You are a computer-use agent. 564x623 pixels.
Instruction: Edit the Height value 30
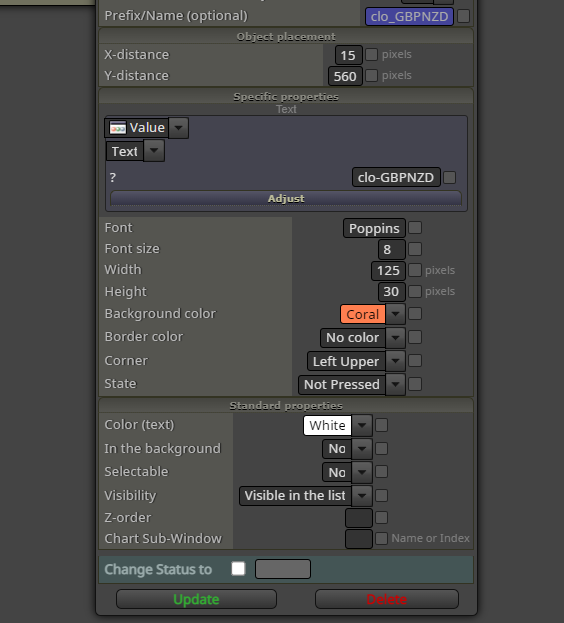click(x=392, y=292)
